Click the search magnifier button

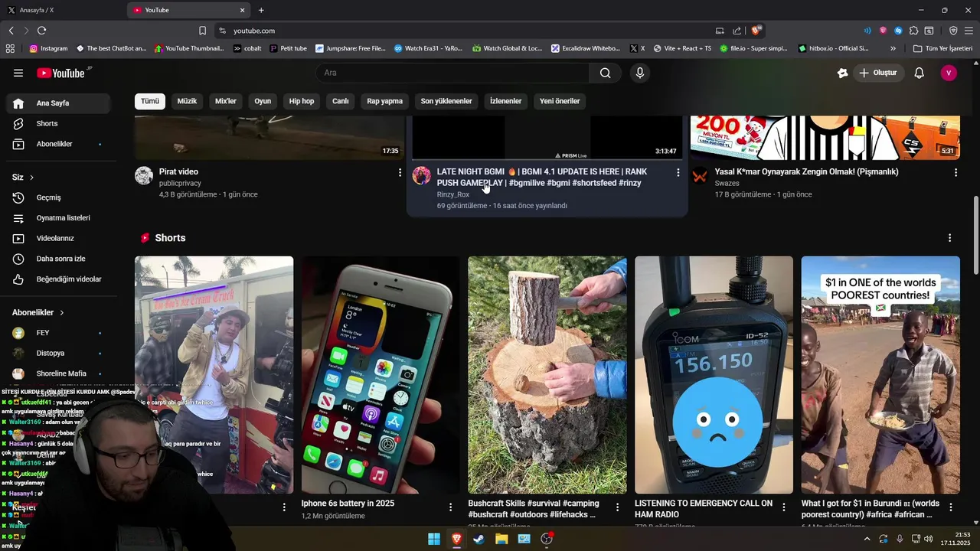[x=606, y=73]
